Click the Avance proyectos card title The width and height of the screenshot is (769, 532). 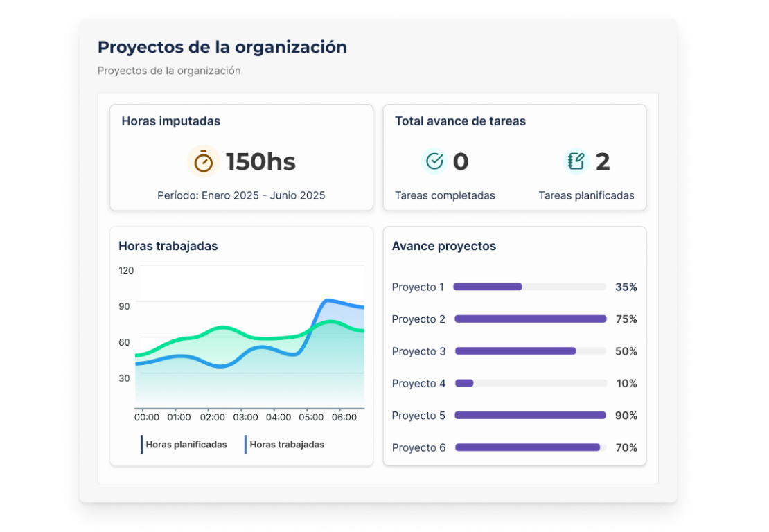click(443, 246)
